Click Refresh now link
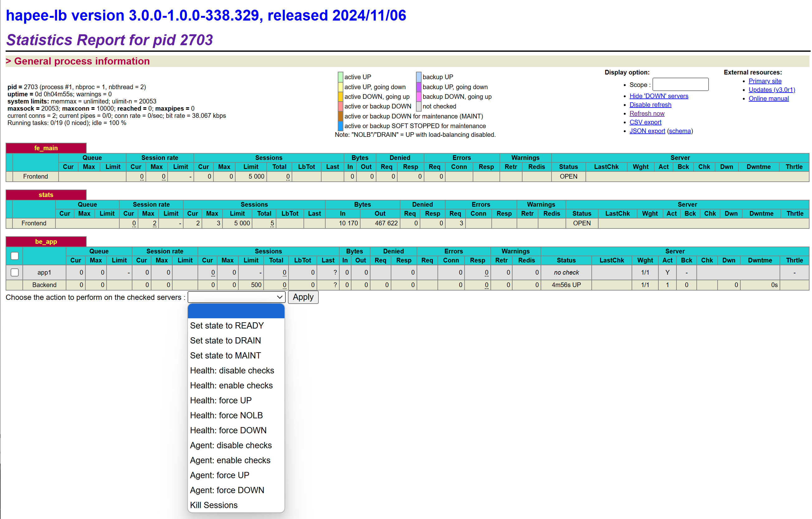 point(647,113)
